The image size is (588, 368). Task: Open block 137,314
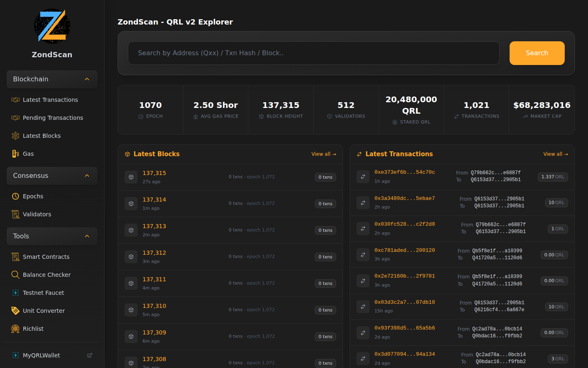point(154,200)
